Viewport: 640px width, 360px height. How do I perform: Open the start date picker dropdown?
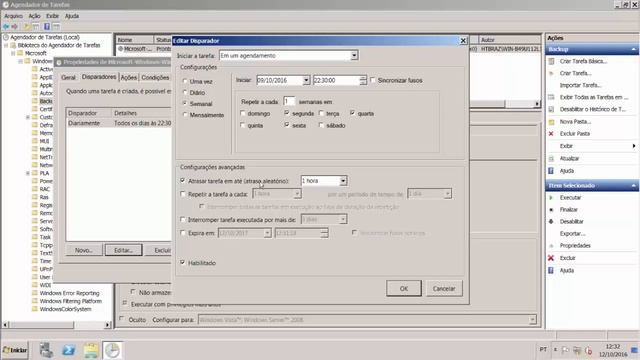tap(306, 80)
